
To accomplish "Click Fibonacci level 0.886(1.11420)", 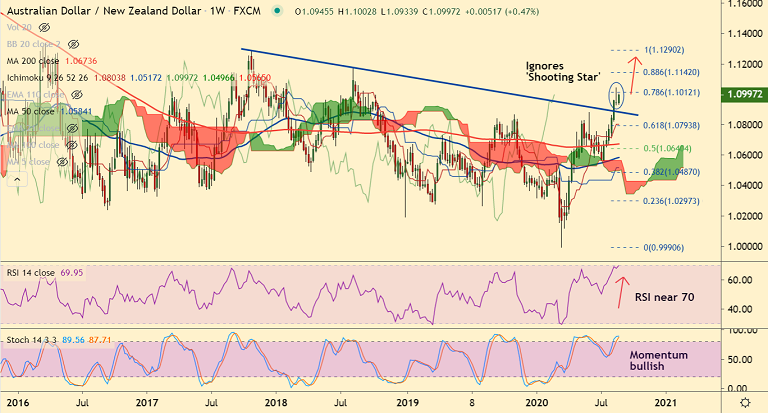I will point(672,72).
